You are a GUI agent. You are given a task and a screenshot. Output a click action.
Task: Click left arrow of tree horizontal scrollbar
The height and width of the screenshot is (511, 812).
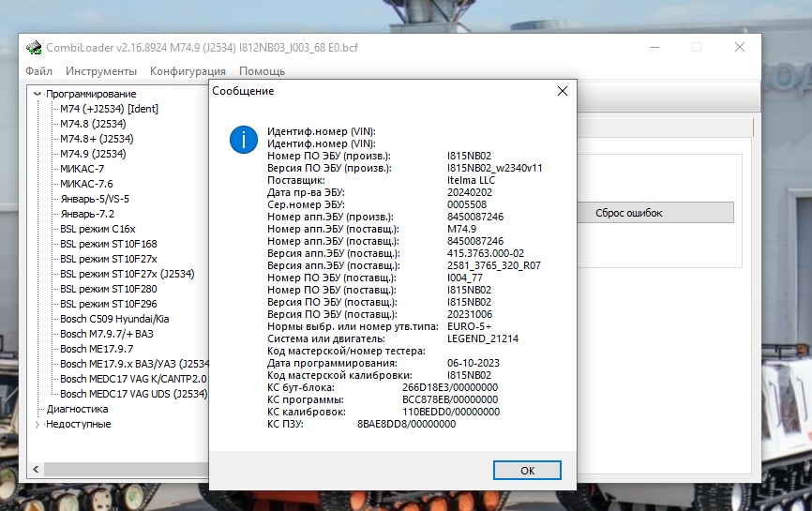pos(36,468)
